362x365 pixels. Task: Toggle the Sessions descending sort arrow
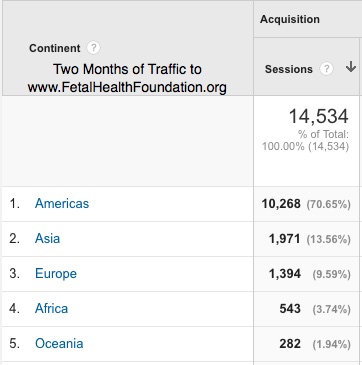351,67
